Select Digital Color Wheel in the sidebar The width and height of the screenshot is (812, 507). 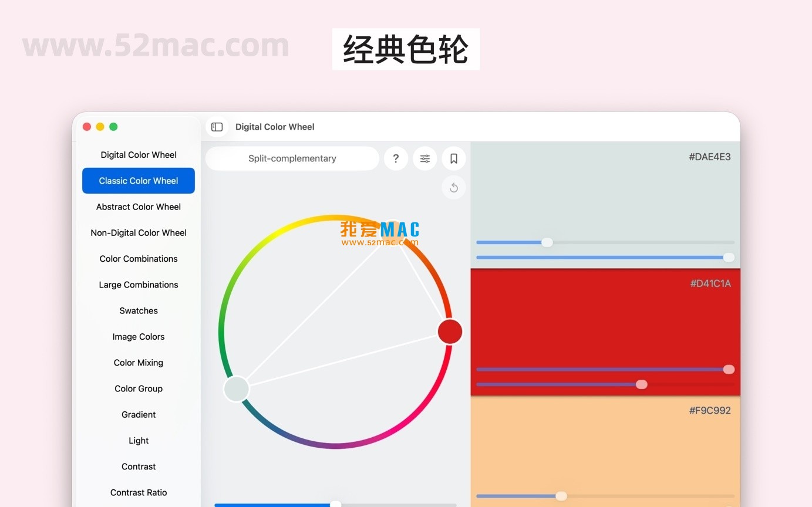(x=139, y=154)
